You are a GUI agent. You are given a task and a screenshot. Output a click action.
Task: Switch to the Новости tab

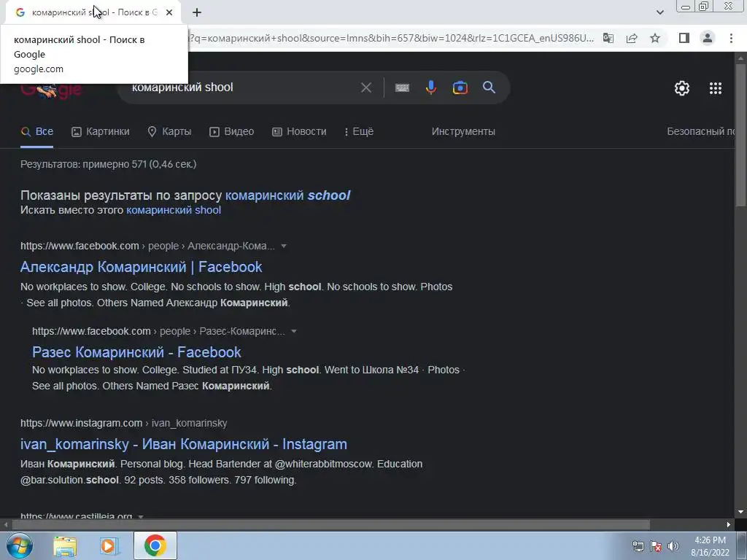coord(299,131)
